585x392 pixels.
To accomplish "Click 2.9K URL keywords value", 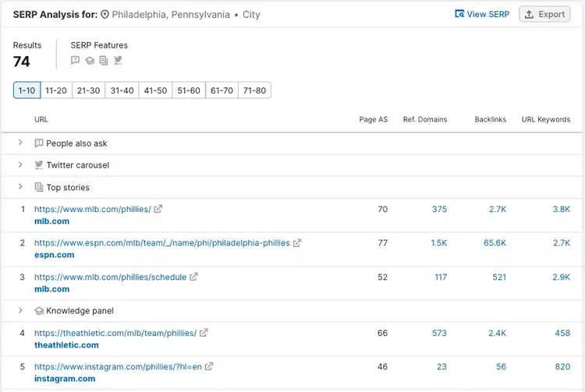I will pos(562,277).
